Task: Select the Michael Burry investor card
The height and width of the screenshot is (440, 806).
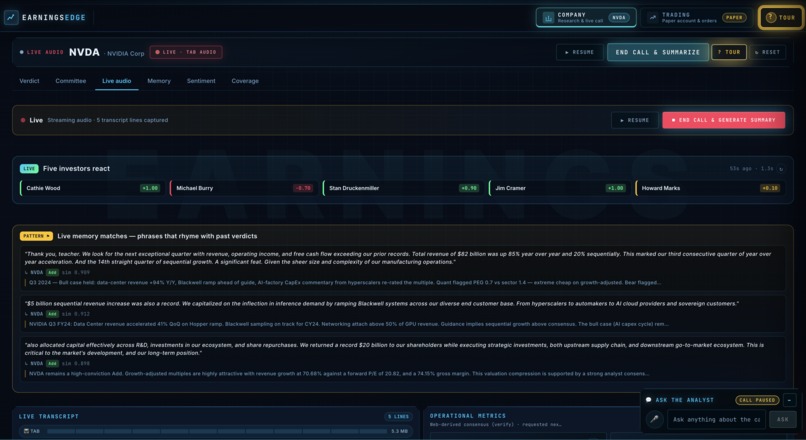Action: (242, 188)
